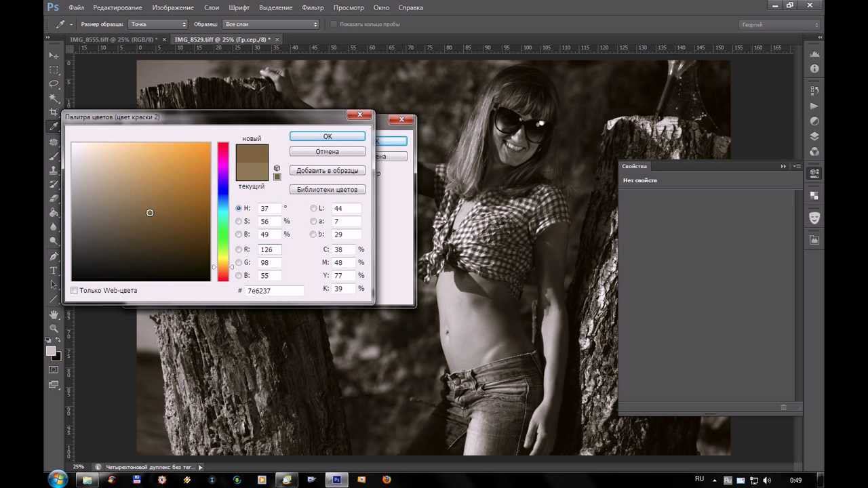The width and height of the screenshot is (868, 488).
Task: Select the Crop tool
Action: tap(54, 113)
